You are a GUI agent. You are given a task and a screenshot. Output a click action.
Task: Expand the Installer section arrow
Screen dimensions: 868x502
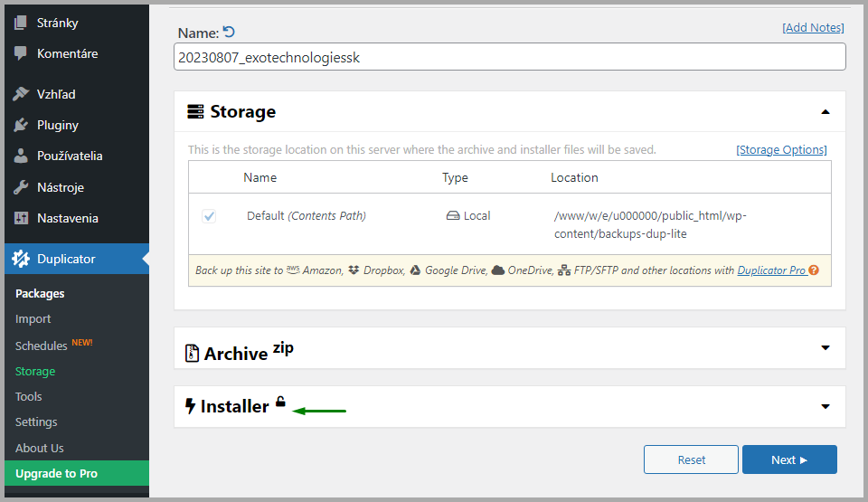826,407
